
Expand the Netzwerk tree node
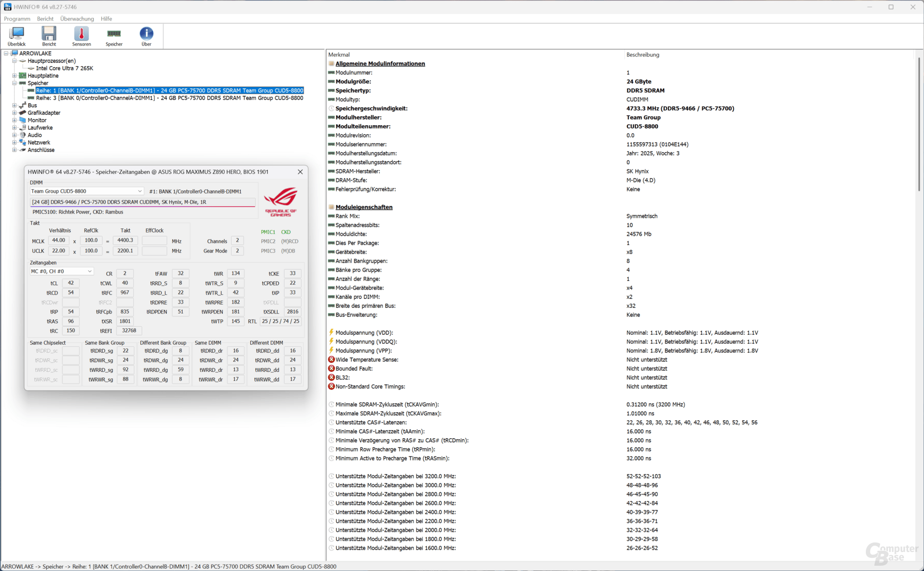(x=14, y=142)
